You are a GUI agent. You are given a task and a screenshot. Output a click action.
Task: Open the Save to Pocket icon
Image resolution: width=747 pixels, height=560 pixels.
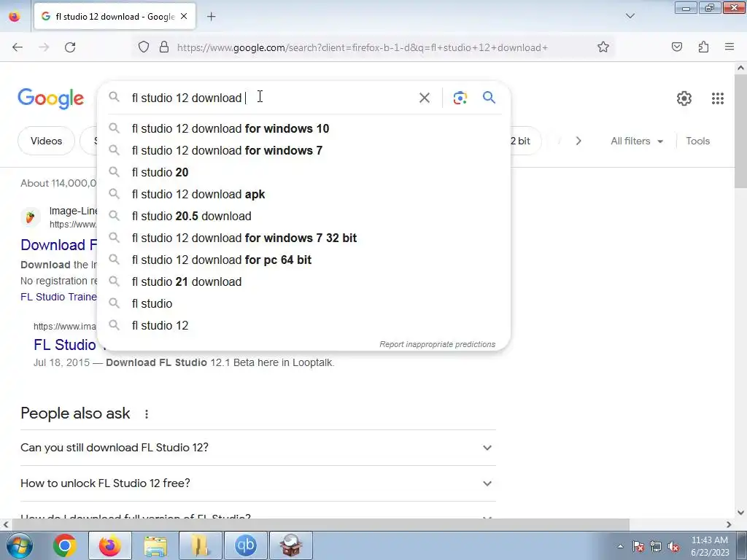click(x=677, y=47)
